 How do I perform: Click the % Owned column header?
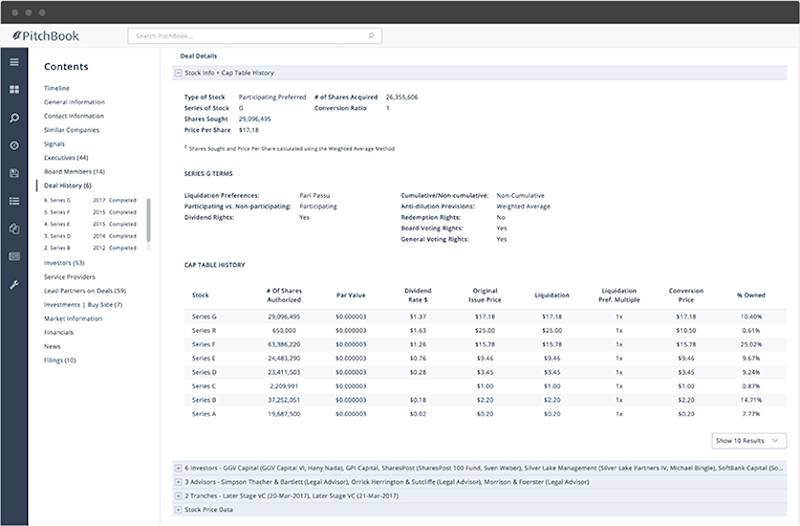[751, 295]
